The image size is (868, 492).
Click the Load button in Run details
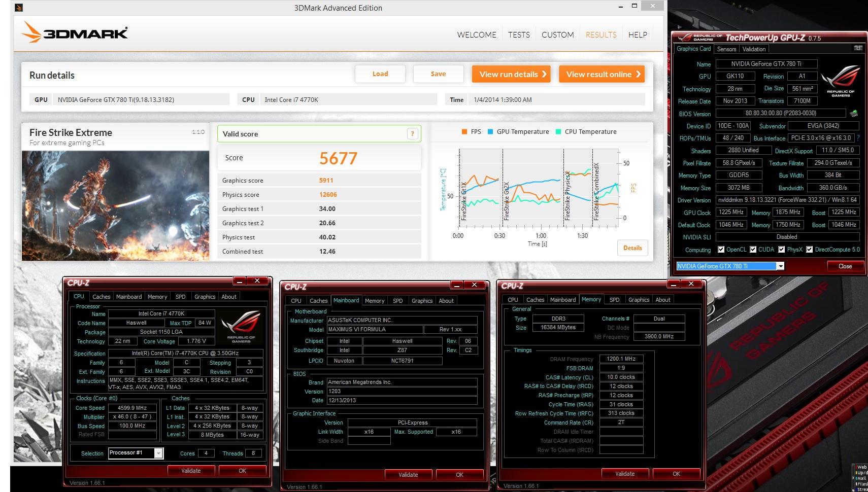click(380, 74)
